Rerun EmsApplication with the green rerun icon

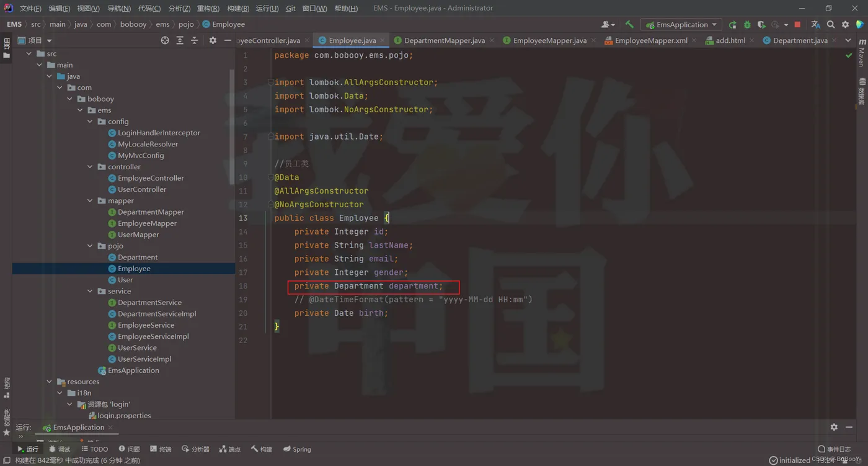tap(733, 25)
